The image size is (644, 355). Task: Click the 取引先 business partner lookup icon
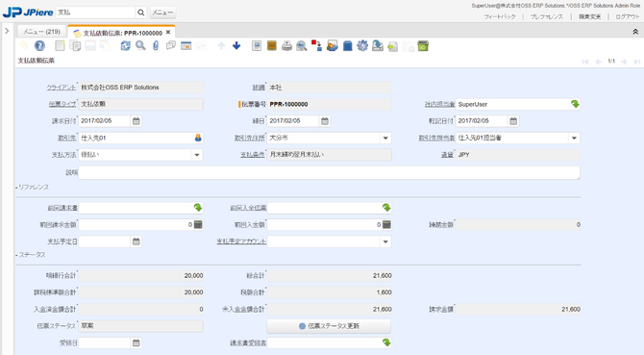[x=198, y=138]
